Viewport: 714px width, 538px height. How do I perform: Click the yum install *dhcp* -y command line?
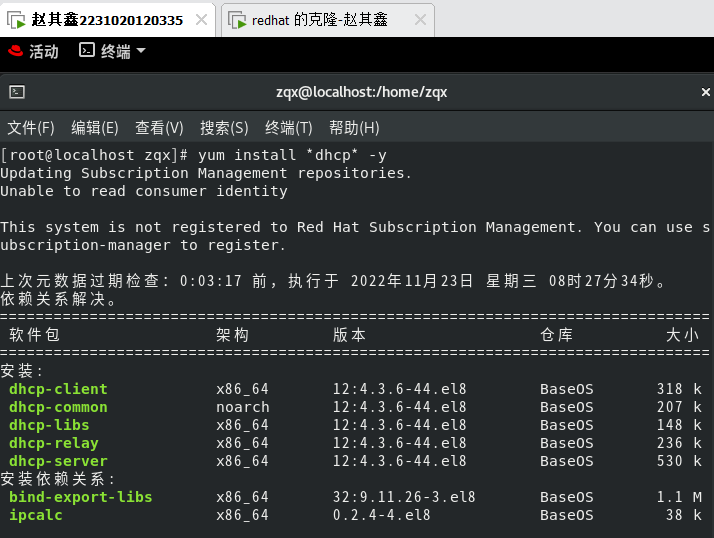[x=292, y=155]
